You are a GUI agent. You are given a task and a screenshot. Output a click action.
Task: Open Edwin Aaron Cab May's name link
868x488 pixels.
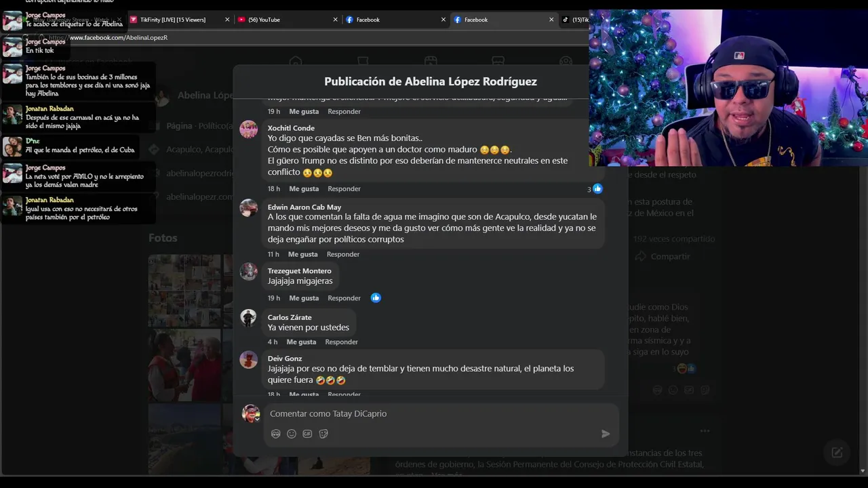click(x=304, y=207)
